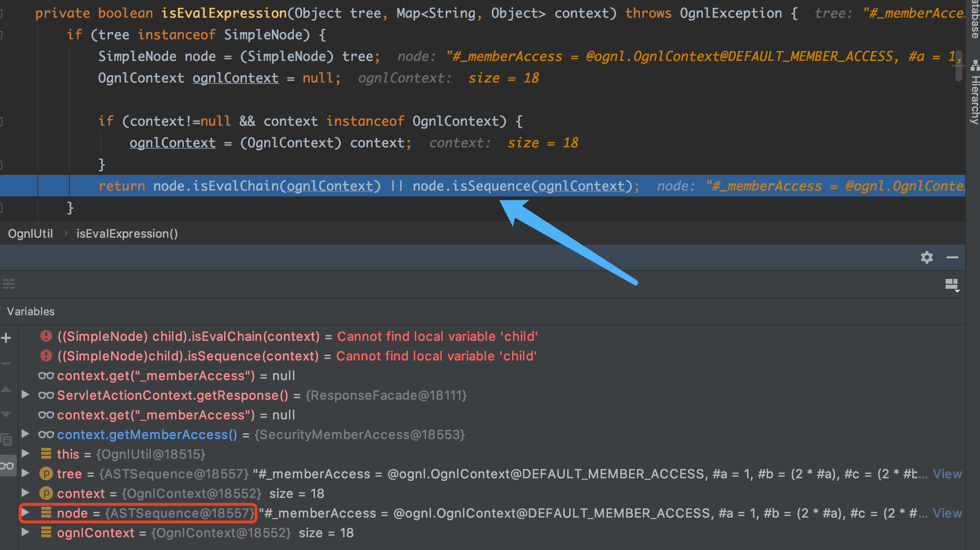The height and width of the screenshot is (550, 980).
Task: Open debugger settings gear icon
Action: click(926, 257)
